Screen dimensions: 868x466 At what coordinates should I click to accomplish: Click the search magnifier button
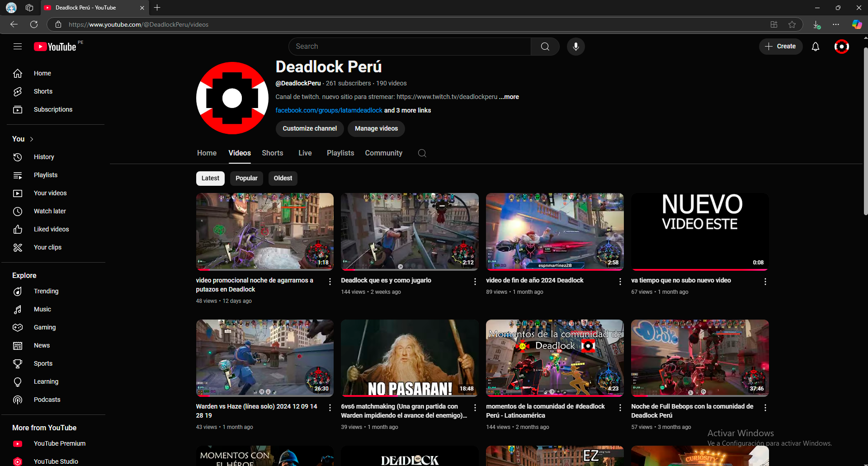(x=545, y=47)
